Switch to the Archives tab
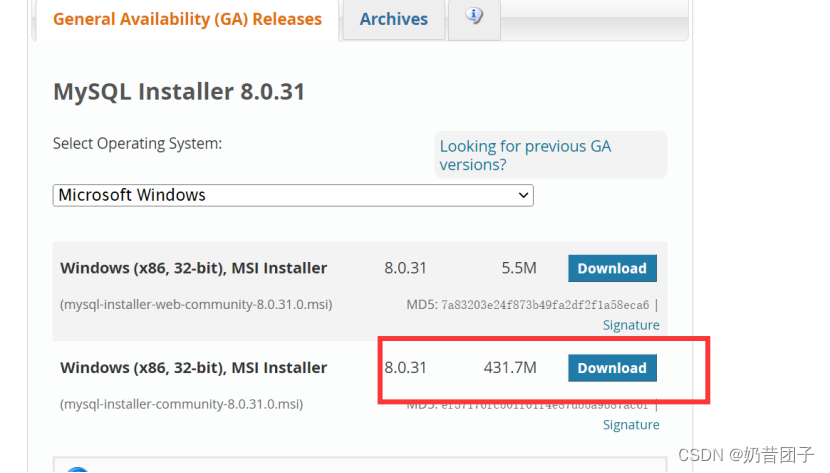Screen dimensions: 830x473 point(394,20)
